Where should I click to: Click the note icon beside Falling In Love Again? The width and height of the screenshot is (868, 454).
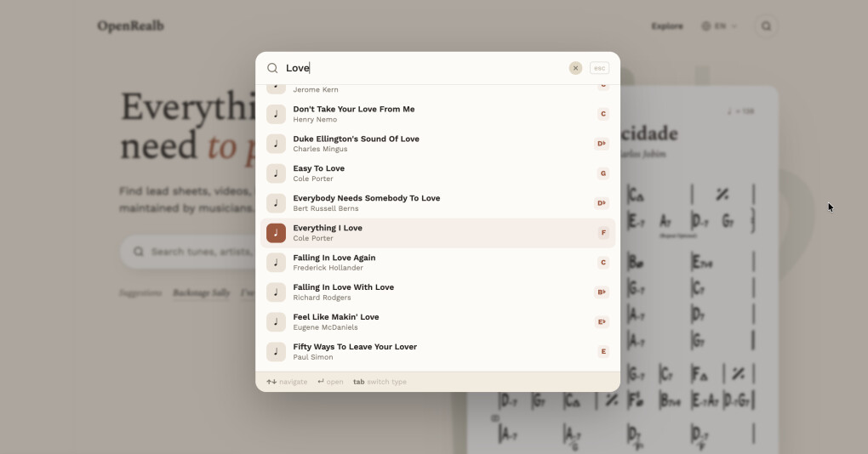coord(276,263)
